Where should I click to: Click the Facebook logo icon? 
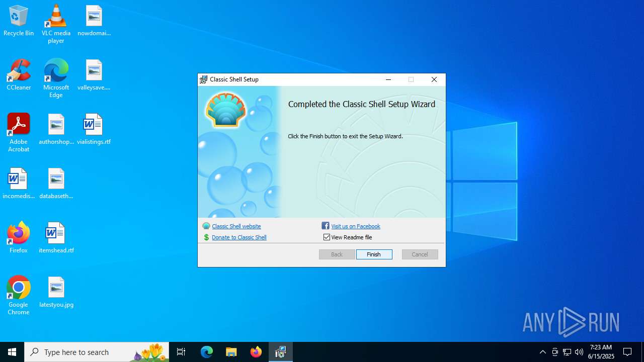click(x=326, y=226)
